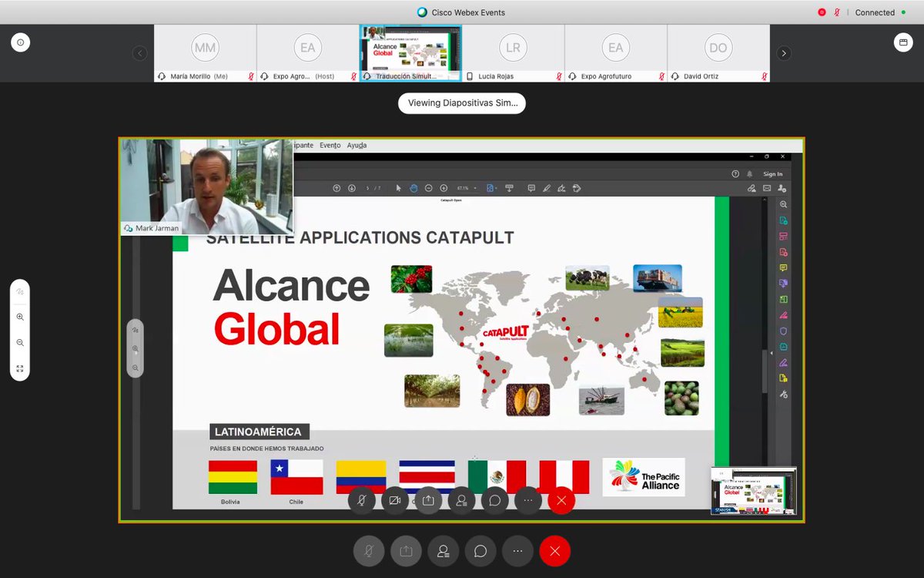Click share icon in floating control overlay

[428, 500]
